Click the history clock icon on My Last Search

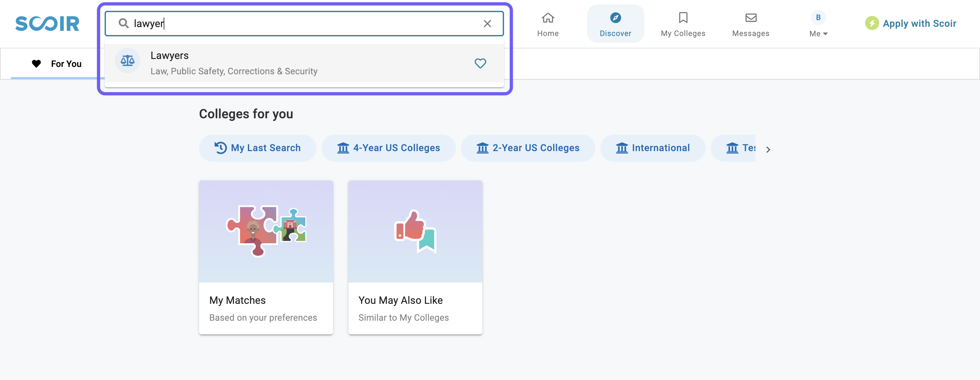pos(220,148)
